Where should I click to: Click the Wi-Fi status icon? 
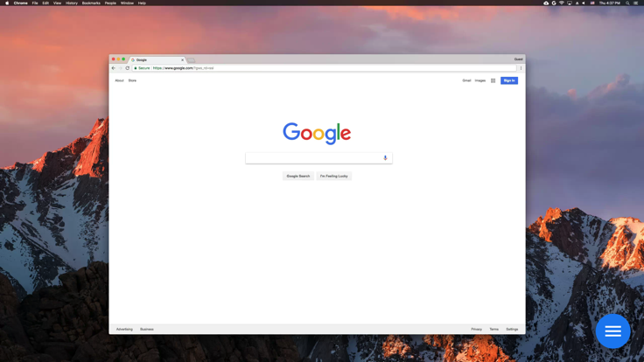pyautogui.click(x=562, y=3)
